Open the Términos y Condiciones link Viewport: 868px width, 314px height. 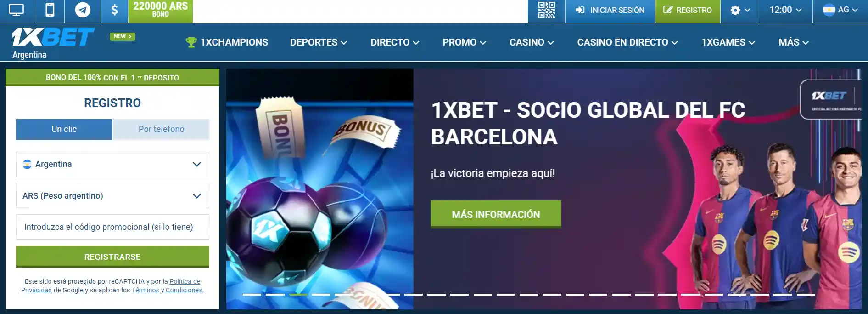point(167,290)
